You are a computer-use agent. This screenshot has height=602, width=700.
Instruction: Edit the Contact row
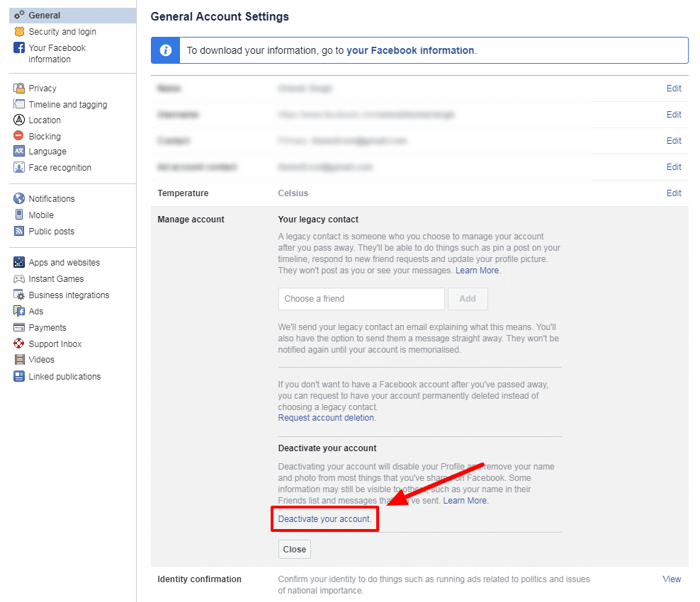point(674,141)
